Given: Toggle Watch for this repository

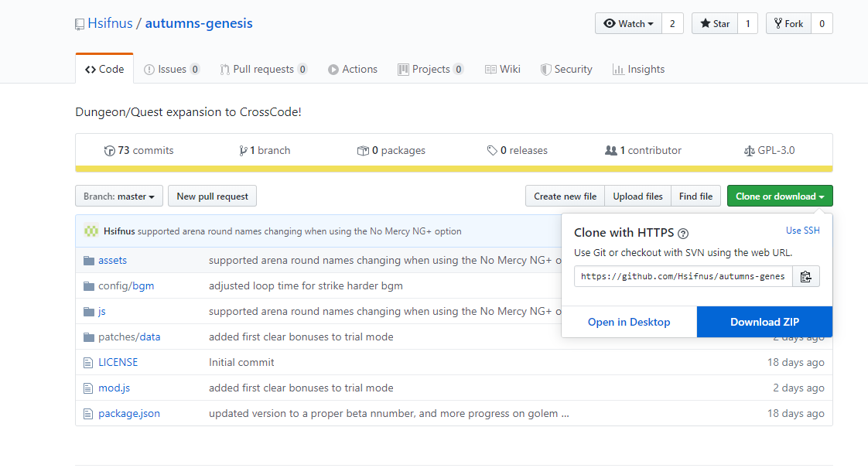Looking at the screenshot, I should [627, 24].
